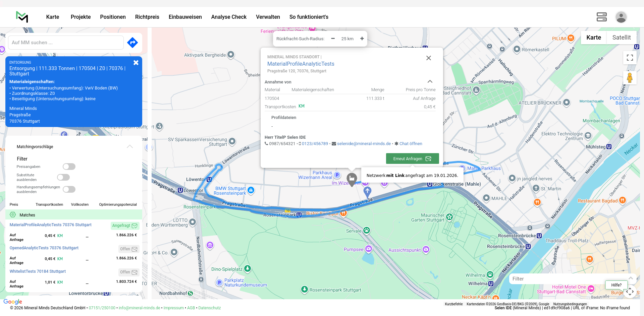Screen dimensions: 644x316
Task: Collapse the Matchingvorschläge panel
Action: pyautogui.click(x=130, y=147)
